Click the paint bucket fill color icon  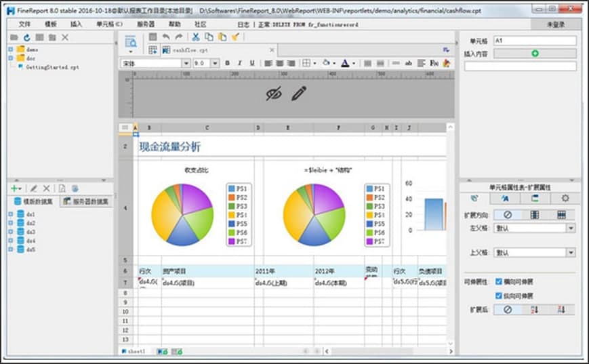pyautogui.click(x=326, y=63)
